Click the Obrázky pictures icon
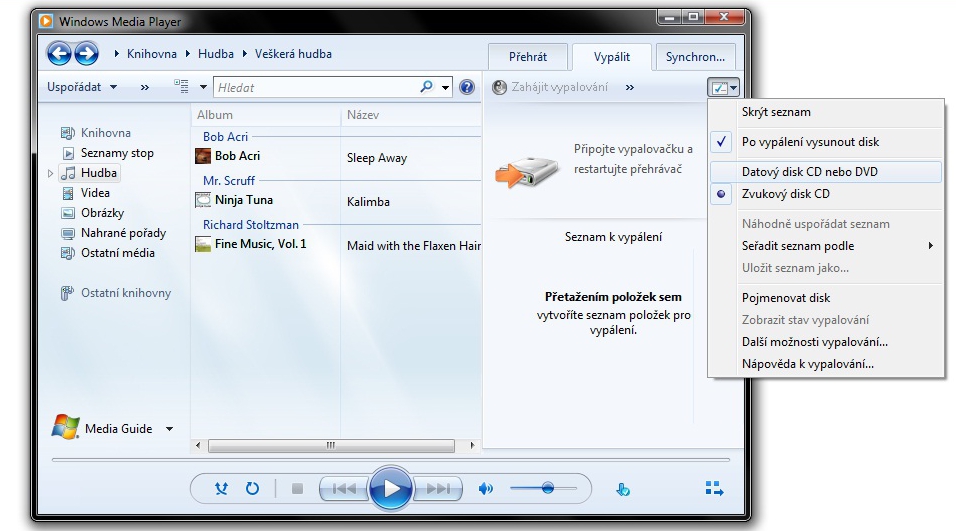956x531 pixels. click(68, 213)
